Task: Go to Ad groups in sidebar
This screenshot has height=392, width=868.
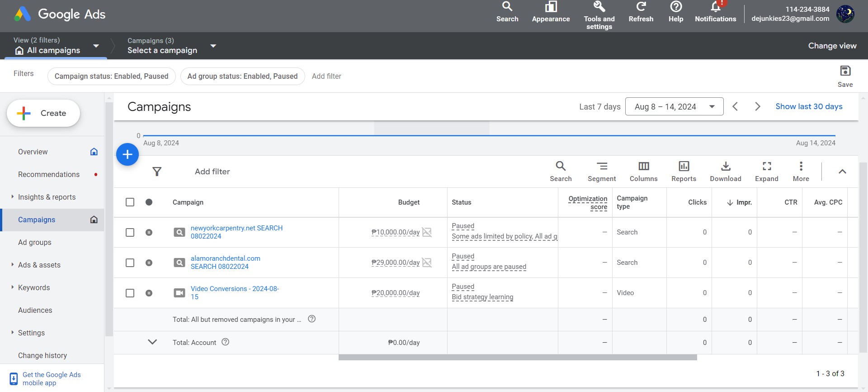Action: click(x=35, y=242)
